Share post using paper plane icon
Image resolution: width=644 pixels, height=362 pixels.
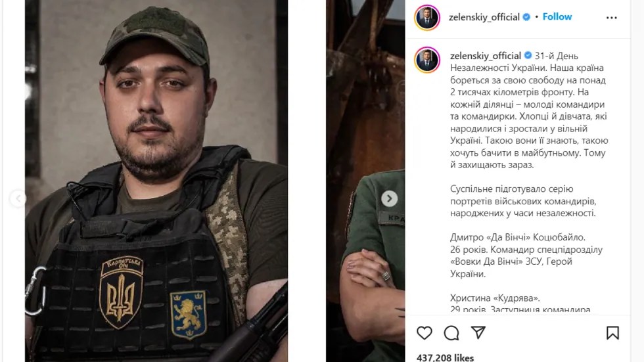[478, 332]
